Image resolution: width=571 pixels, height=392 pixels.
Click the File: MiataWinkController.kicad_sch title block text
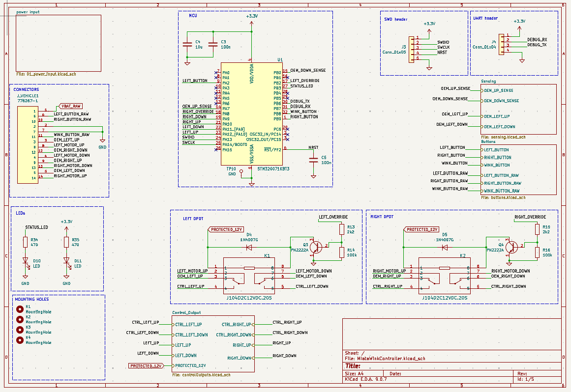pyautogui.click(x=385, y=358)
